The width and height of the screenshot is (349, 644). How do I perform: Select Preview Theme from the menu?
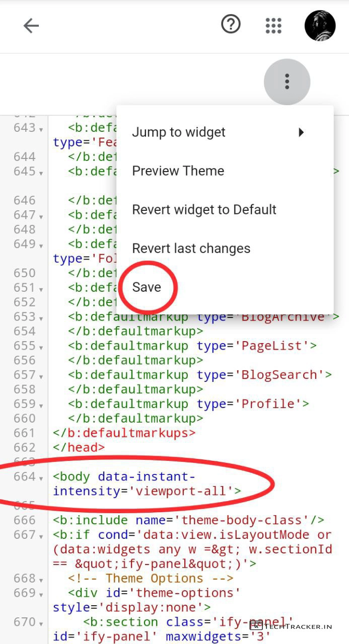pos(178,171)
